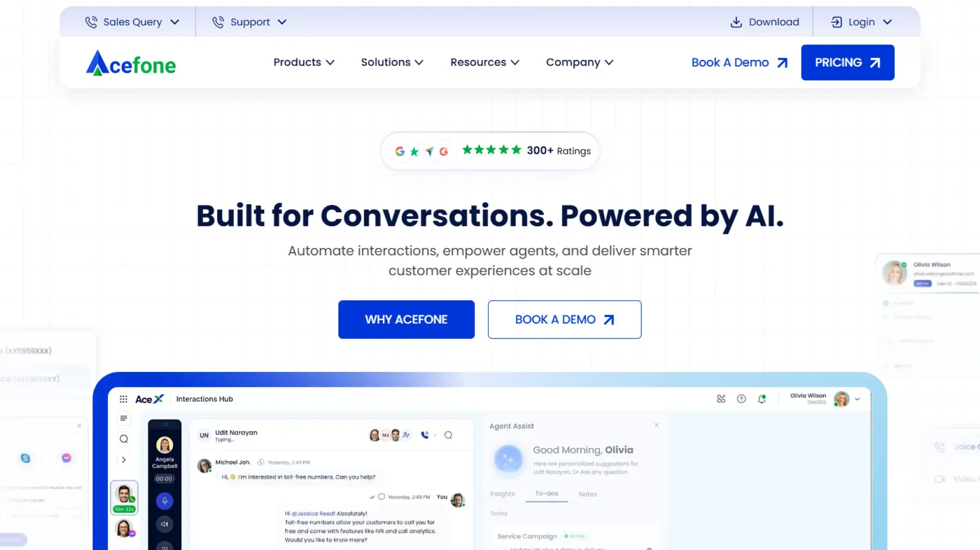Viewport: 980px width, 550px height.
Task: Open the Support dropdown
Action: pos(249,22)
